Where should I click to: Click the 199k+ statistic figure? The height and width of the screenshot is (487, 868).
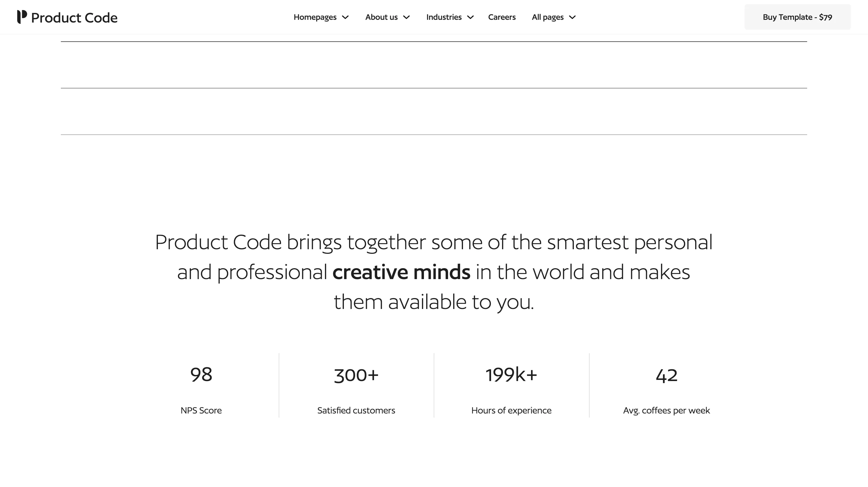point(511,375)
